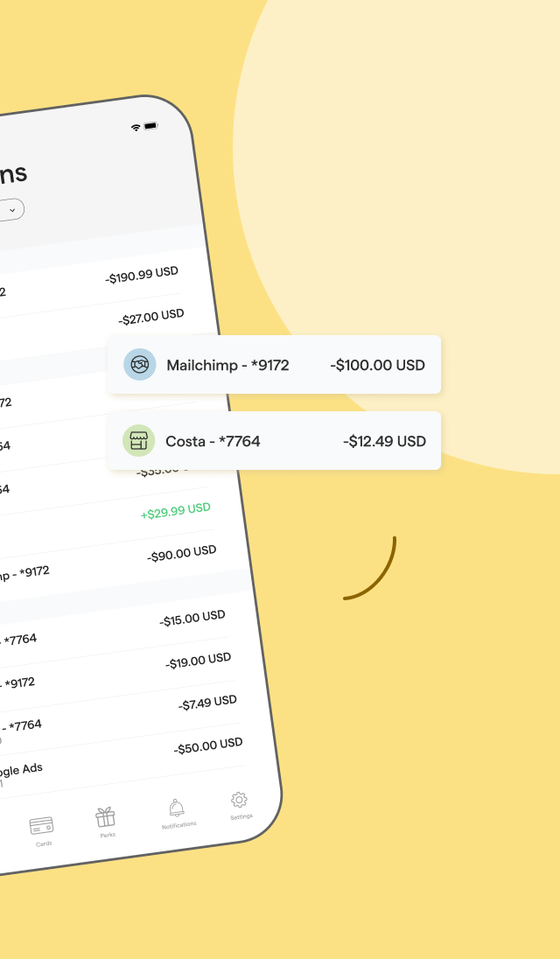560x959 pixels.
Task: Expand the filter dropdown chevron
Action: coord(11,210)
